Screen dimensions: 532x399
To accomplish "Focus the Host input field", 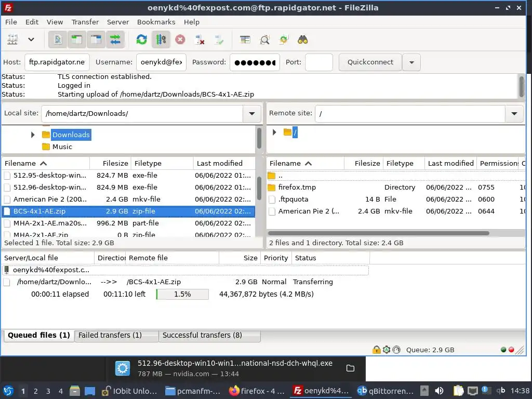I will pos(57,62).
